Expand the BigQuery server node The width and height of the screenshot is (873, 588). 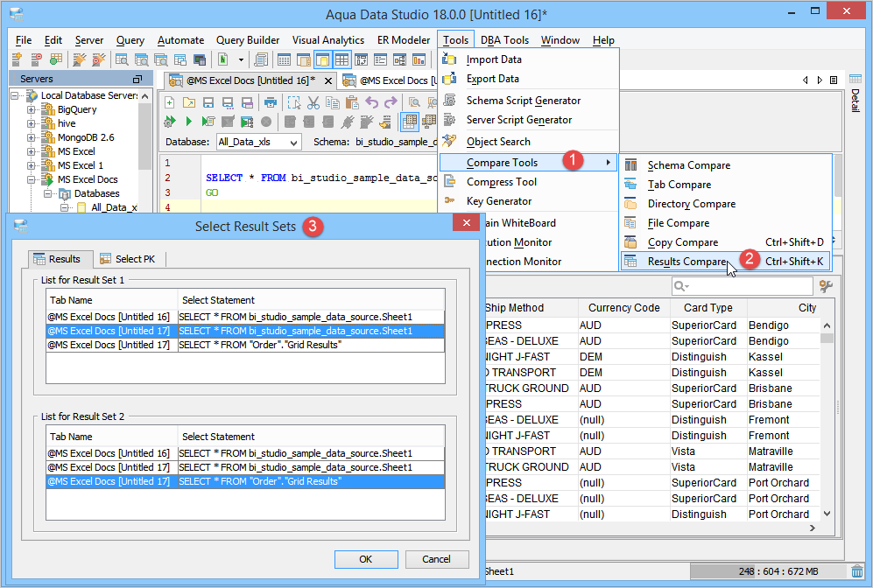[32, 109]
